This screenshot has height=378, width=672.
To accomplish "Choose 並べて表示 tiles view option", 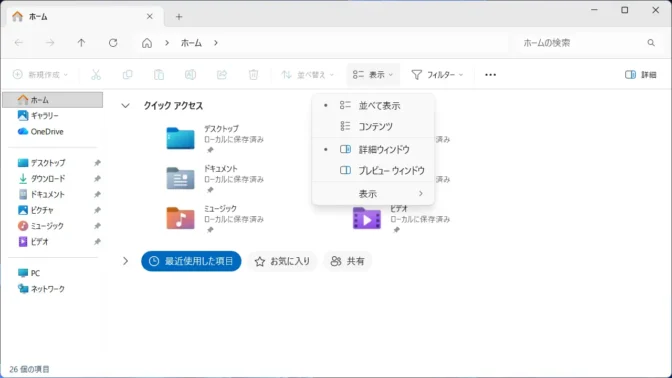I will (x=373, y=105).
